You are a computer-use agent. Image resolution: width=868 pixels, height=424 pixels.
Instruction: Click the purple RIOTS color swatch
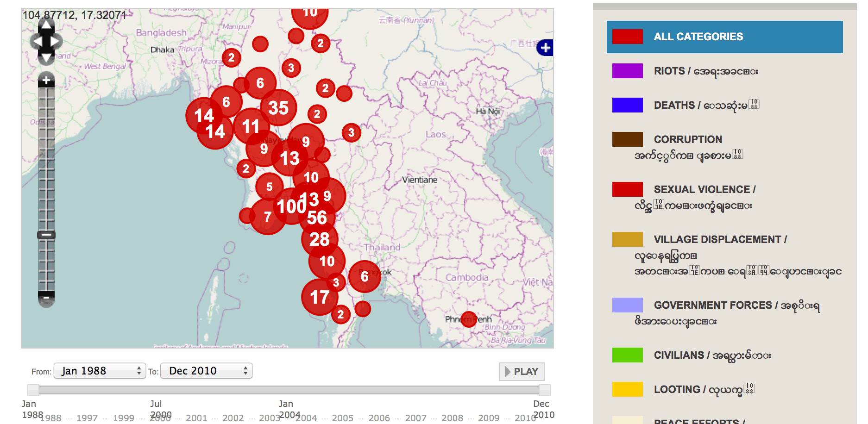(x=627, y=71)
